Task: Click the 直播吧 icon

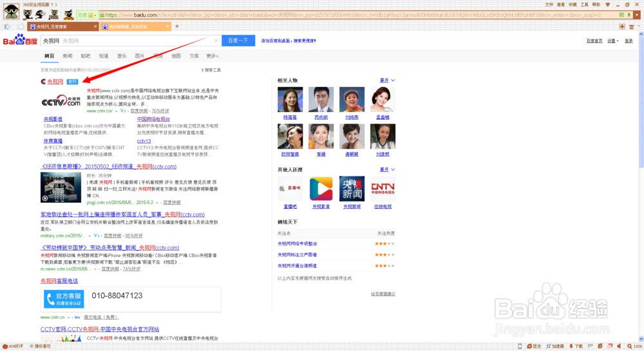Action: point(290,189)
